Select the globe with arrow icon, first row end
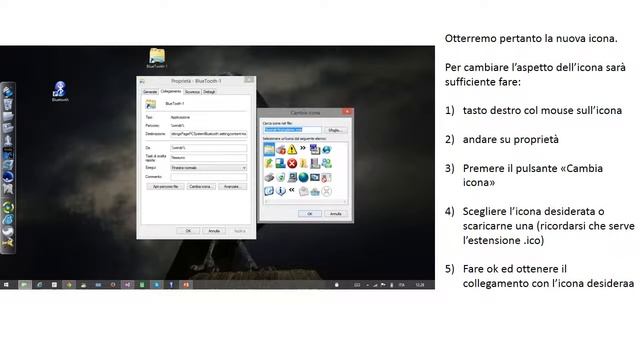The image size is (640, 360). (x=327, y=150)
